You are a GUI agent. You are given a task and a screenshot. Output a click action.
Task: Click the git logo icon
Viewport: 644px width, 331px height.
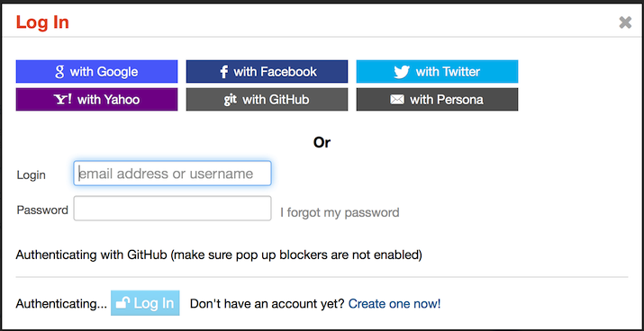pyautogui.click(x=230, y=99)
